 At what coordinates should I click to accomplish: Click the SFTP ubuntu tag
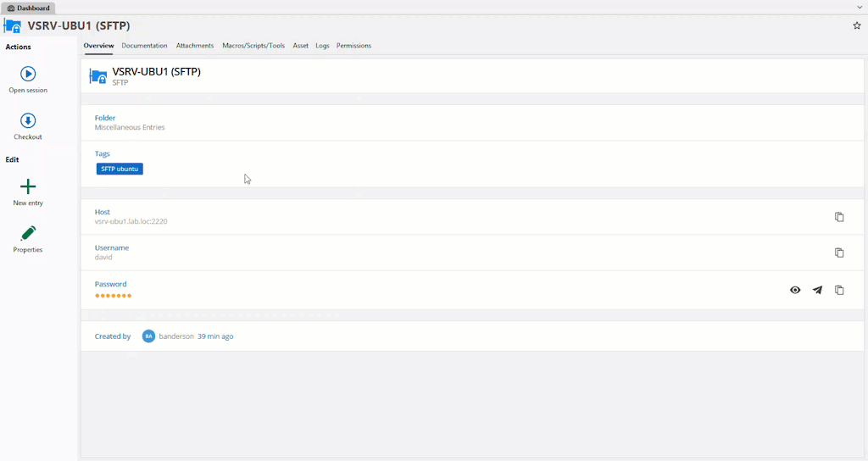pos(120,169)
